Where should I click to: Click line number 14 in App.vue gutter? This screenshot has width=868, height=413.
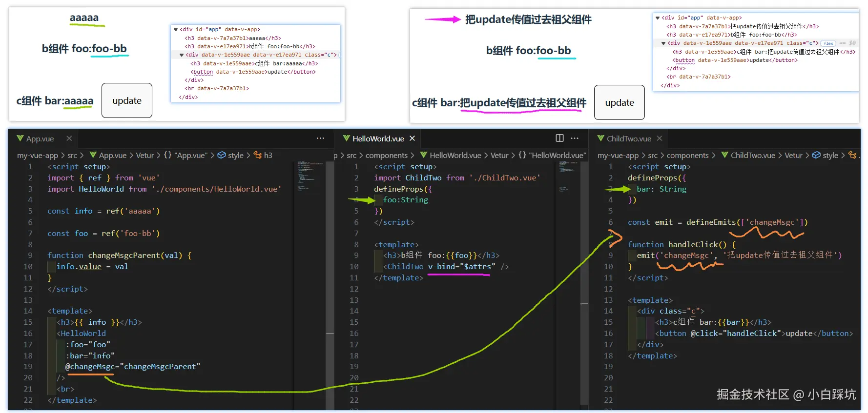coord(28,311)
